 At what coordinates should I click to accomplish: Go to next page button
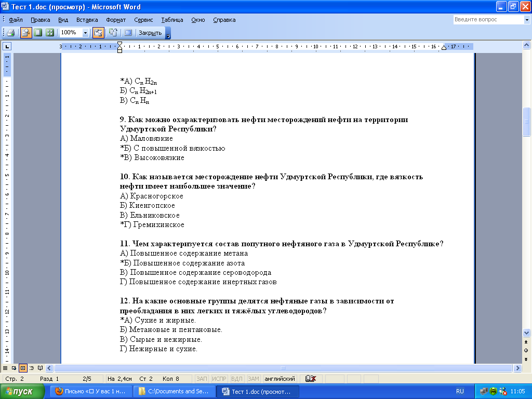click(526, 360)
